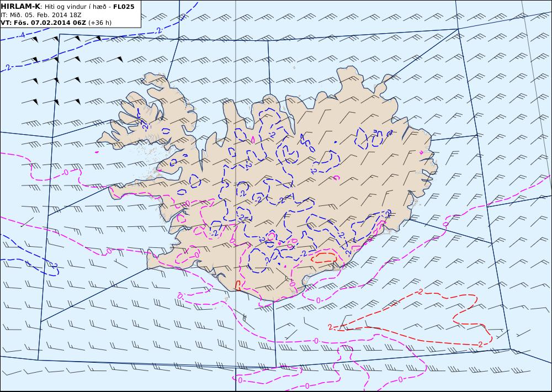Click the '(+36 h)' forecast offset text
Image resolution: width=552 pixels, height=392 pixels.
coord(99,23)
